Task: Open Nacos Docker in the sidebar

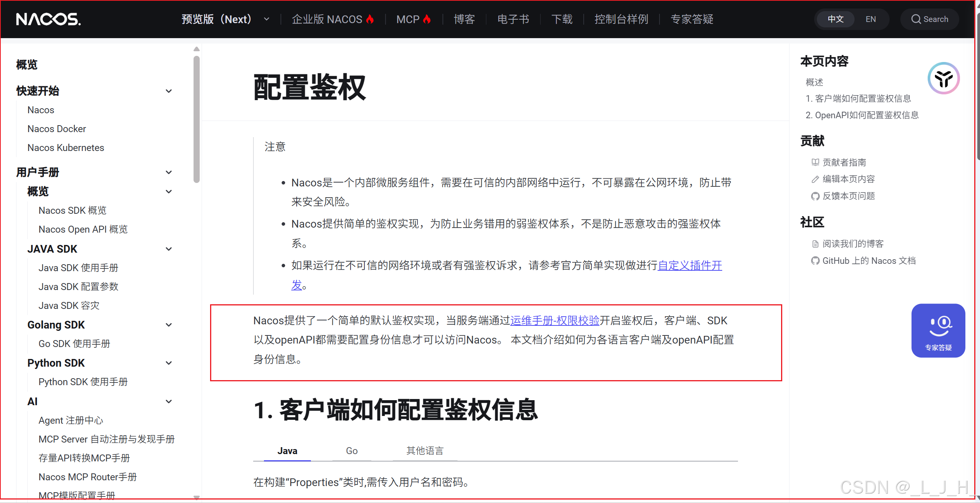Action: tap(57, 129)
